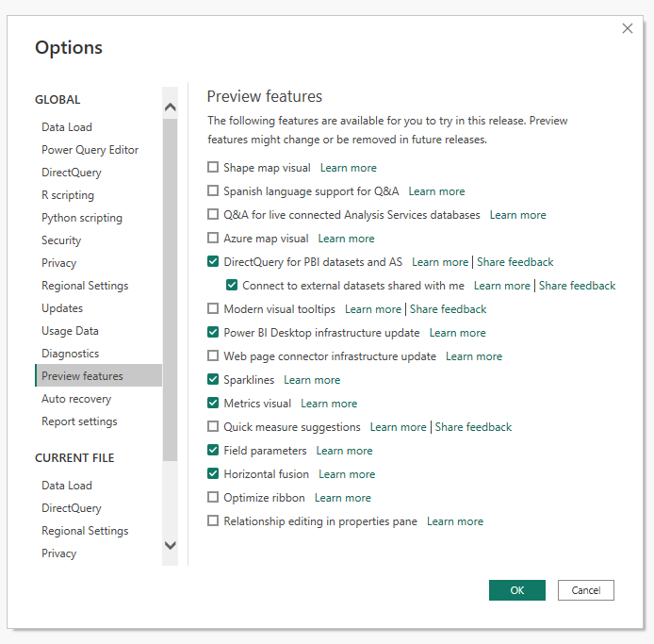Learn more about Horizontal fusion
Image resolution: width=654 pixels, height=644 pixels.
click(347, 474)
